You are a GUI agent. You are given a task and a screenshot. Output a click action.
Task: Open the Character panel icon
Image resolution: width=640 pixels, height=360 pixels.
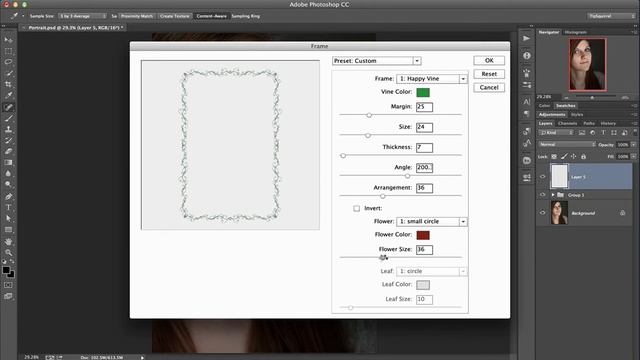pyautogui.click(x=527, y=102)
